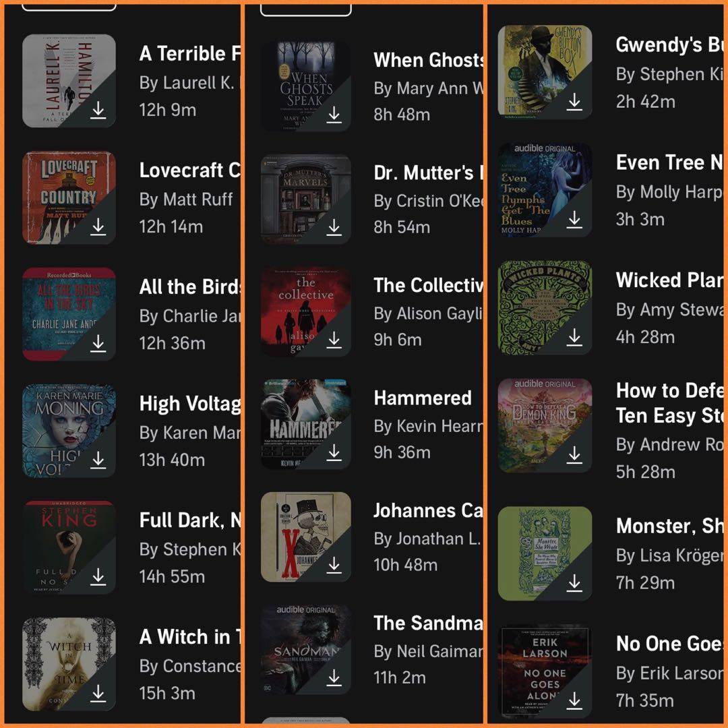Image resolution: width=728 pixels, height=728 pixels.
Task: Tap download icon on The Sandman cover
Action: (334, 677)
